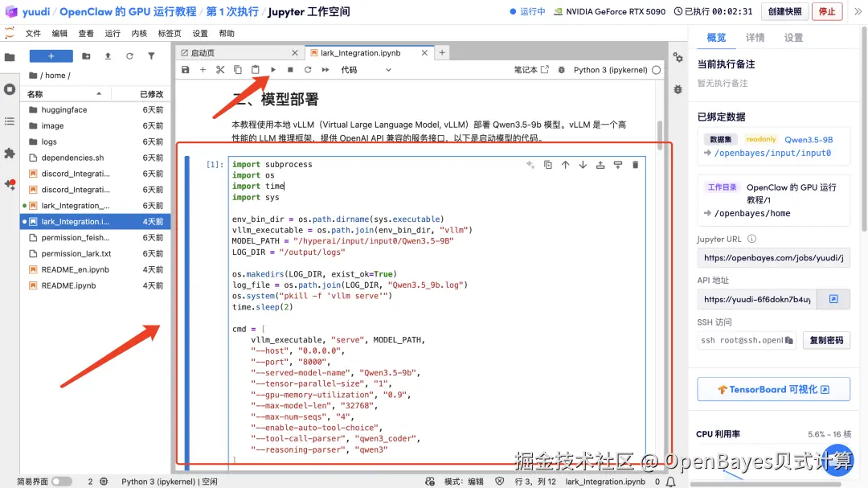Screen dimensions: 868x488
Task: Toggle the 简易界面 simple interface switch
Action: [61, 482]
